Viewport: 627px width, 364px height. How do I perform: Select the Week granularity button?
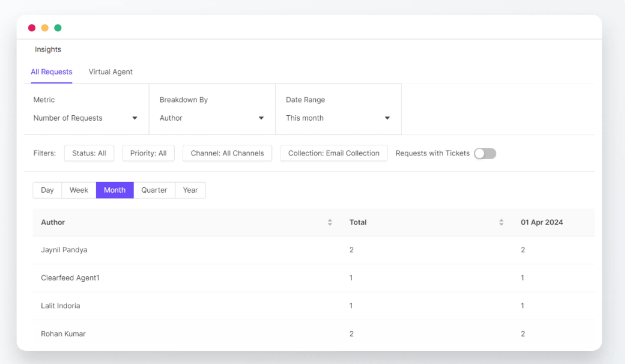coord(79,190)
